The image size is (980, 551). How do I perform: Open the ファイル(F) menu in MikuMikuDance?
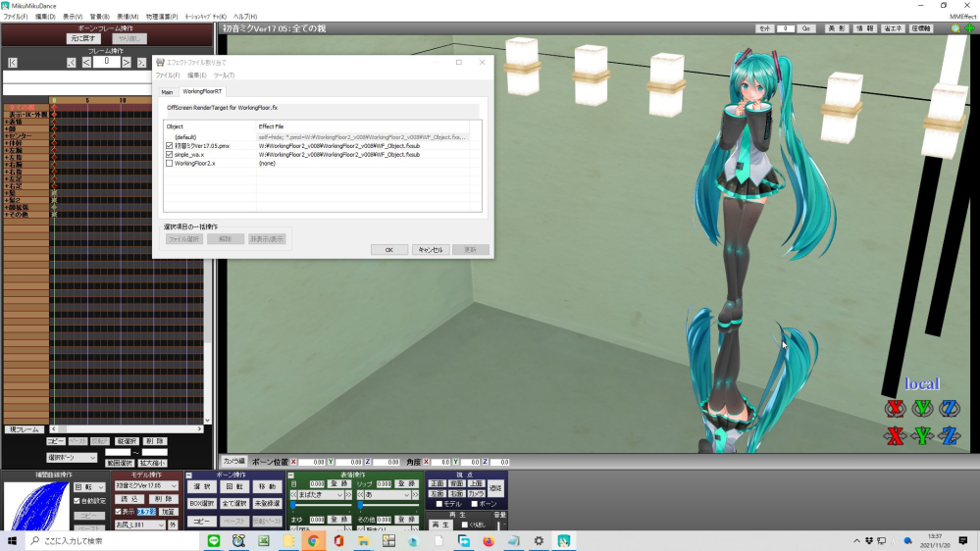16,17
